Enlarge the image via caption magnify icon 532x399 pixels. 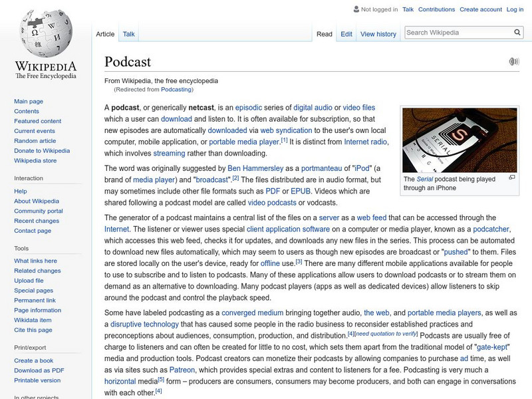[512, 178]
